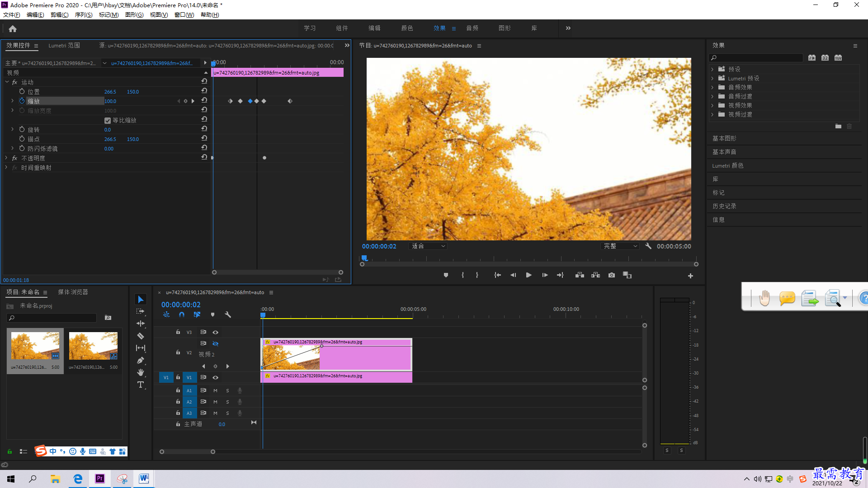Click Play in Program monitor

pyautogui.click(x=528, y=275)
